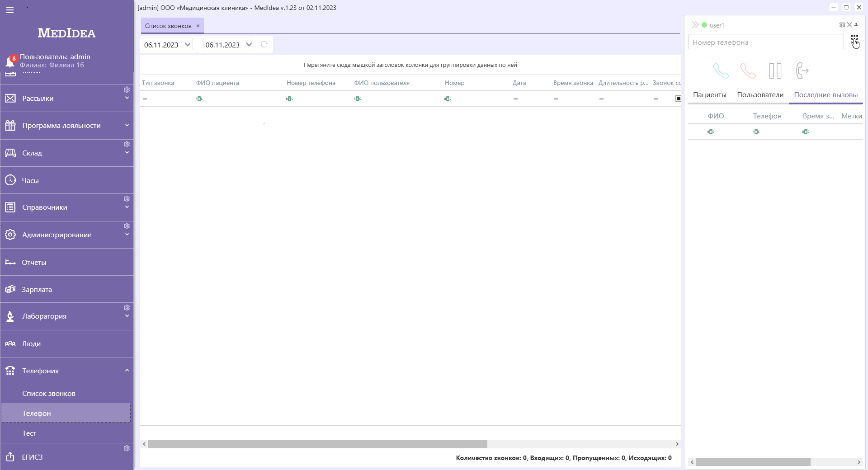The width and height of the screenshot is (868, 470).
Task: Switch to the Последние вызовы tab
Action: tap(826, 95)
